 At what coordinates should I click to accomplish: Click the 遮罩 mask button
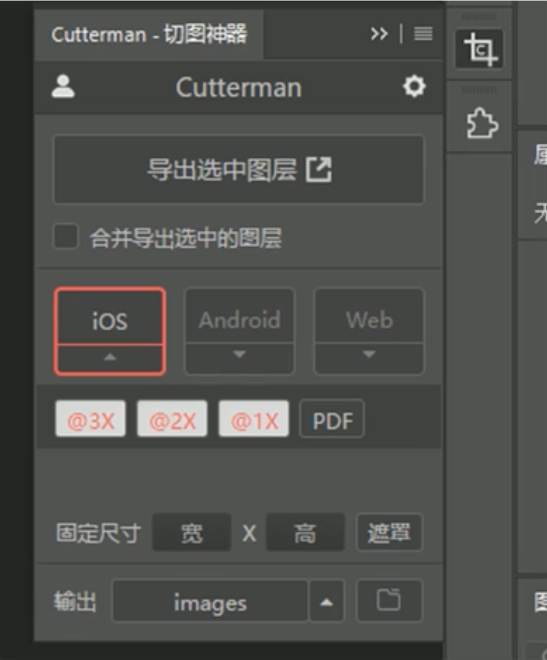point(389,532)
